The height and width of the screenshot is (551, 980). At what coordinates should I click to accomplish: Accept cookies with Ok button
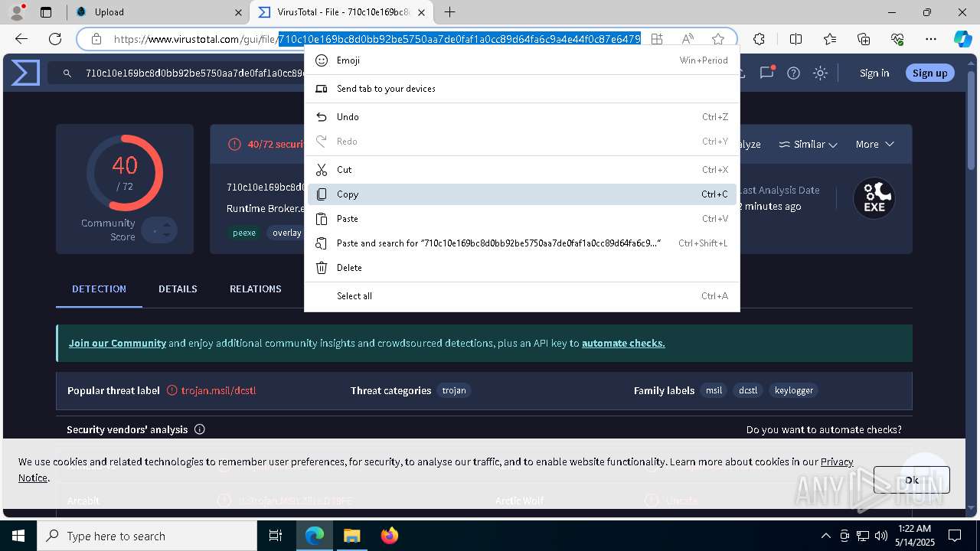pos(912,480)
